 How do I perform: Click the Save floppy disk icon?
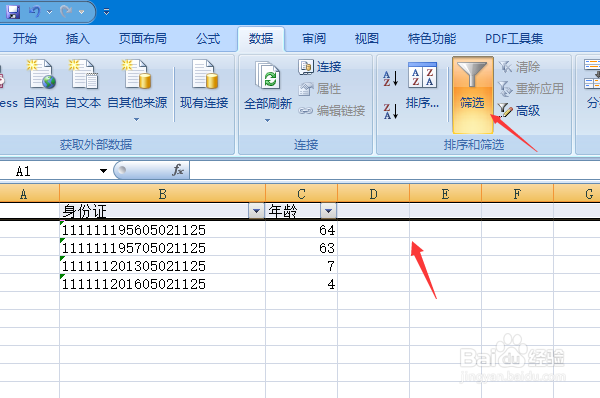[x=13, y=12]
